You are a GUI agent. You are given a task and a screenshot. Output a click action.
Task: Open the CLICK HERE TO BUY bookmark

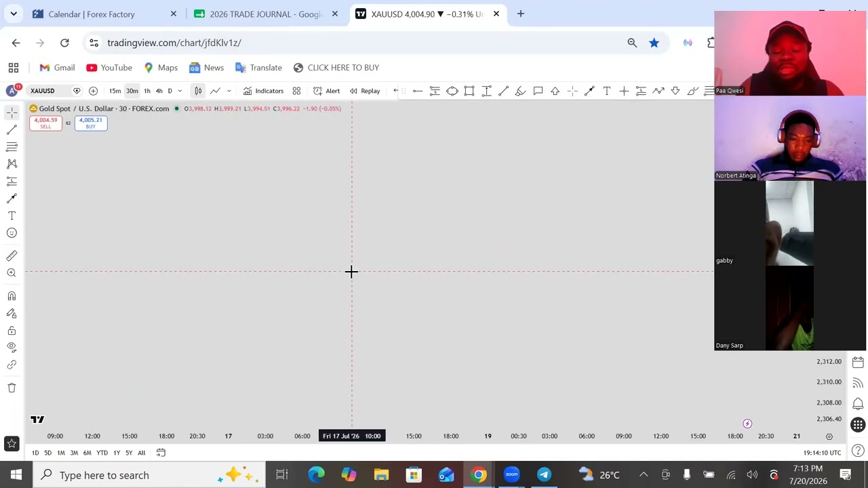coord(336,68)
